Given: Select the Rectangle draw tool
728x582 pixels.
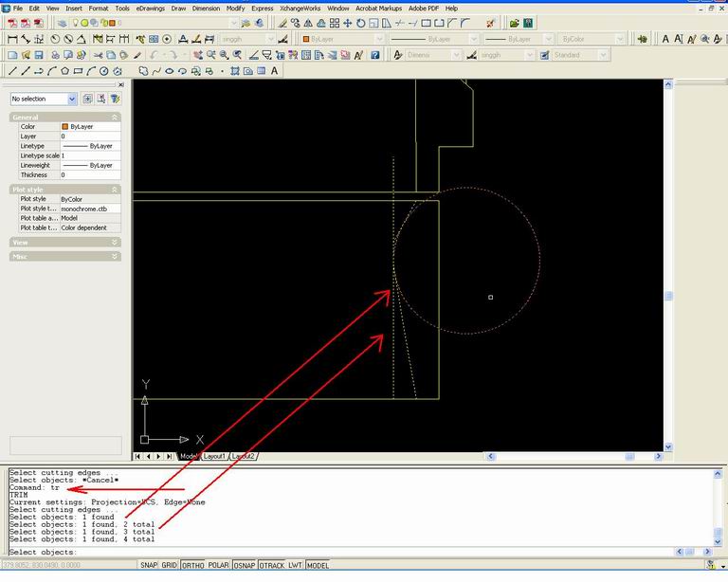Looking at the screenshot, I should [x=78, y=71].
